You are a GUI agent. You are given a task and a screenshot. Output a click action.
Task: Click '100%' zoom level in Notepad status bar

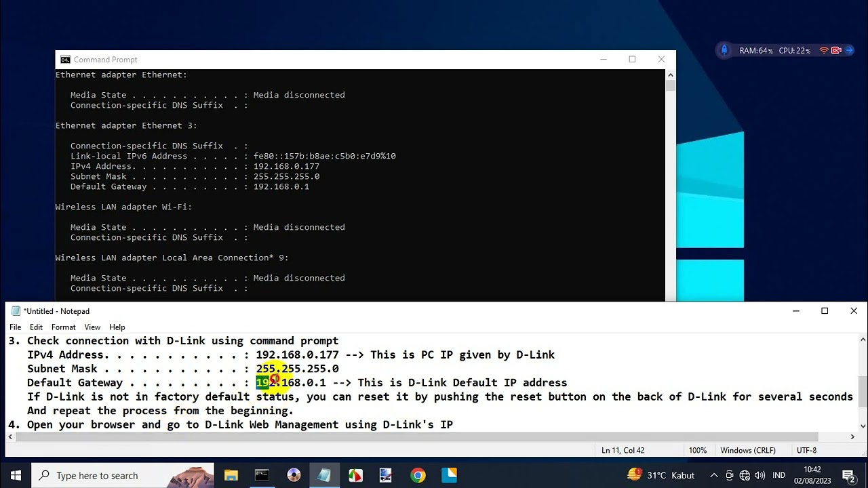pos(698,450)
